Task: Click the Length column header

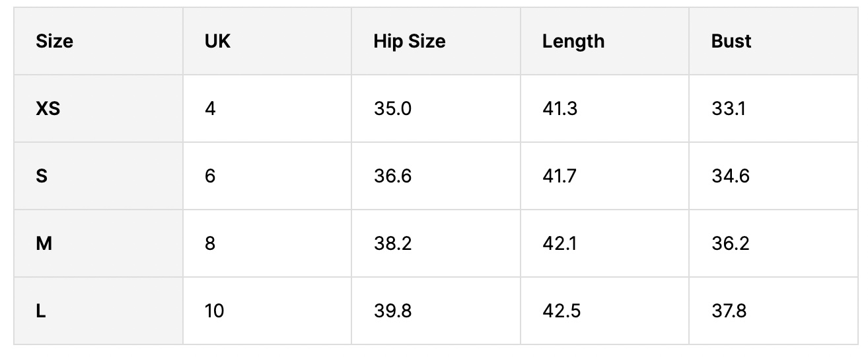Action: (573, 42)
